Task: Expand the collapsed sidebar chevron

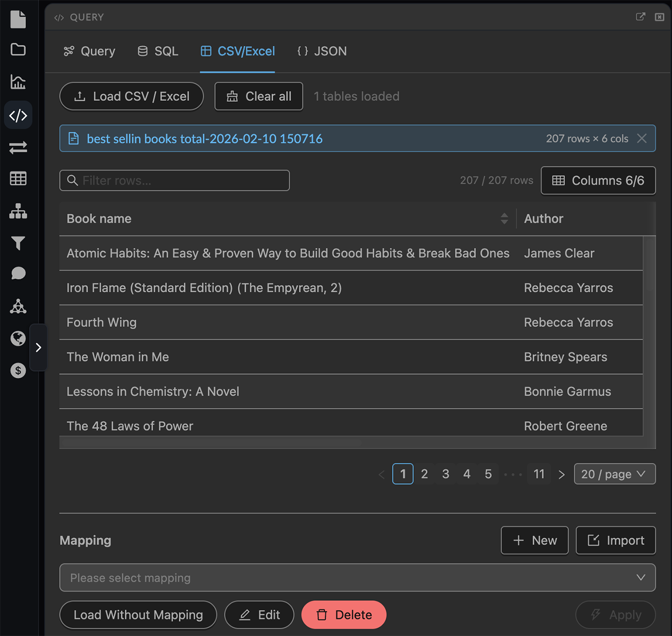Action: click(38, 347)
